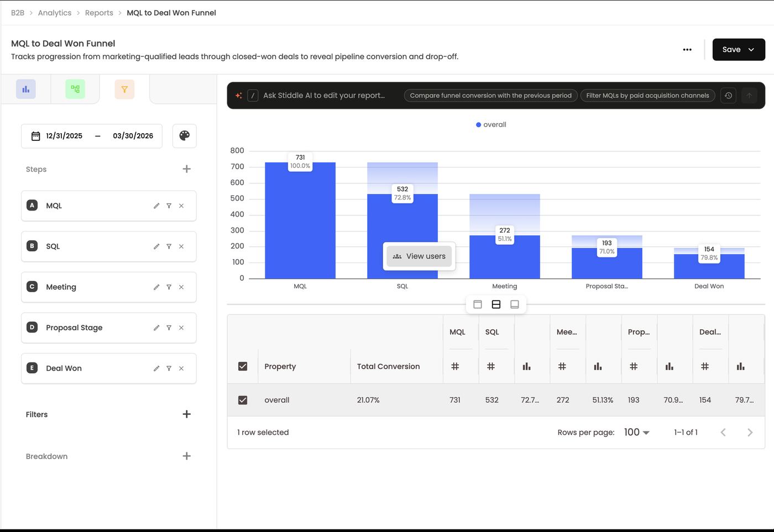
Task: Add a new funnel step
Action: (x=187, y=169)
